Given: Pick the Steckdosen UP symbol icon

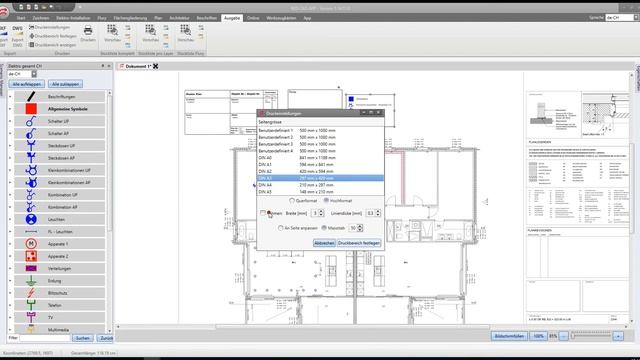Looking at the screenshot, I should tap(31, 146).
